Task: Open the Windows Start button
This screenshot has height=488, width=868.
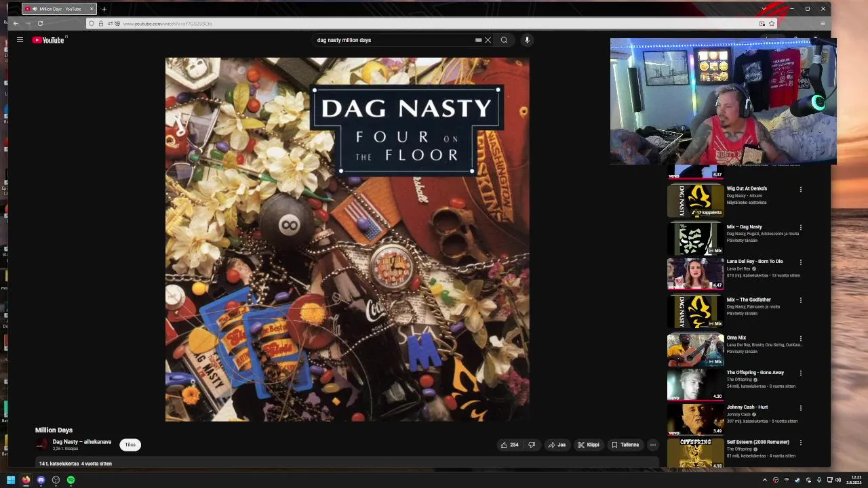Action: coord(11,480)
